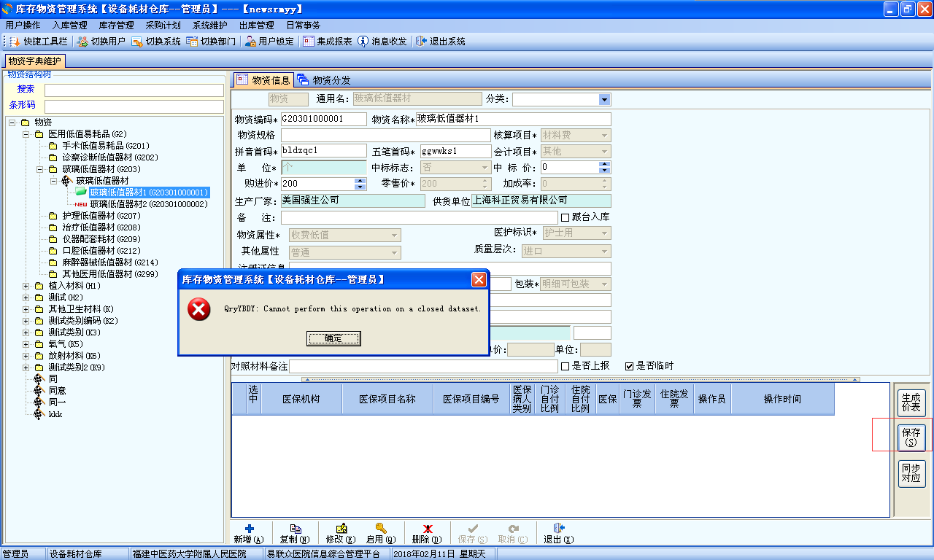Close the error dialog with the X button
Viewport: 934px width, 560px height.
[x=479, y=279]
